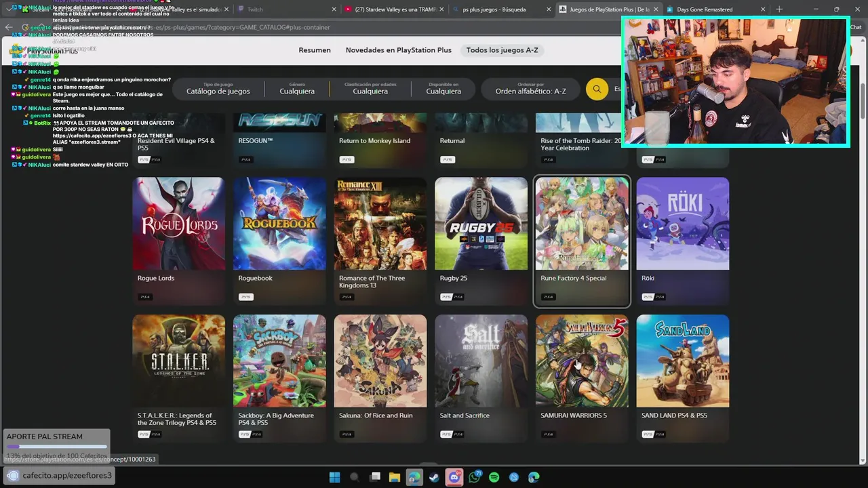Screen dimensions: 868x488
Task: Switch to the Resumen tab
Action: tap(315, 50)
